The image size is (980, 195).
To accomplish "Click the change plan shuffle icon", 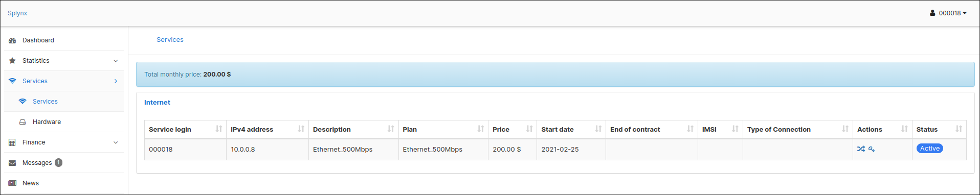I will click(861, 149).
